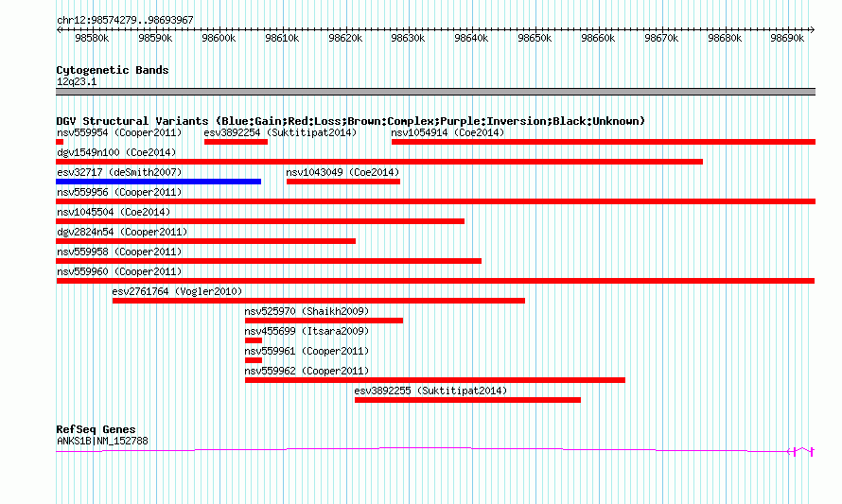Click the 98580k ruler tick label

coord(92,38)
